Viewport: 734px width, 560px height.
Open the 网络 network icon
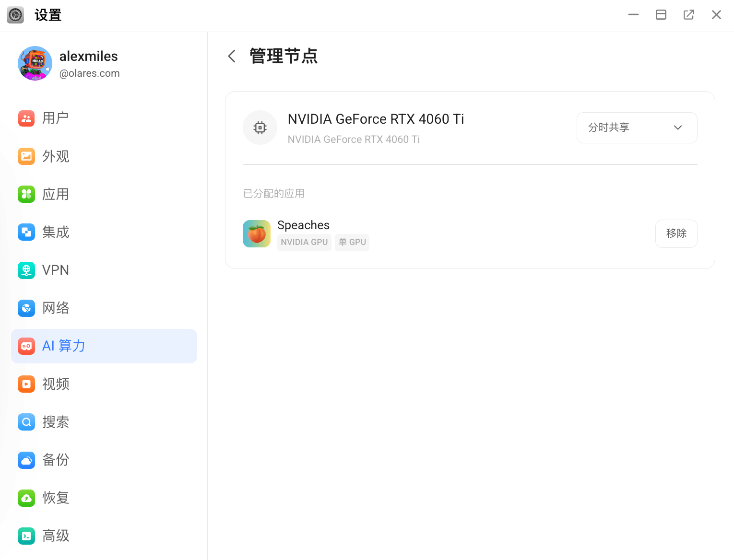point(26,308)
